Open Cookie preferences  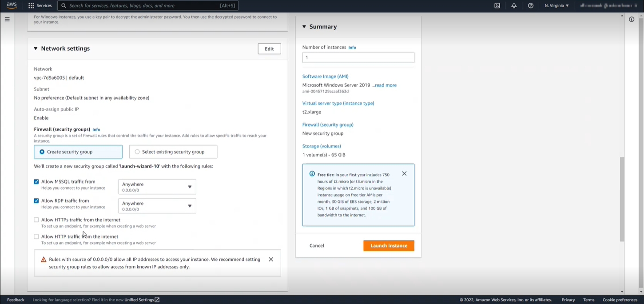click(620, 300)
